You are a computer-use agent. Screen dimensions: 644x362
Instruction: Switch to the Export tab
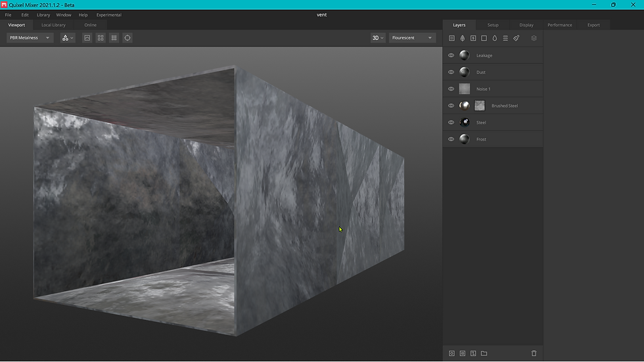[x=593, y=25]
